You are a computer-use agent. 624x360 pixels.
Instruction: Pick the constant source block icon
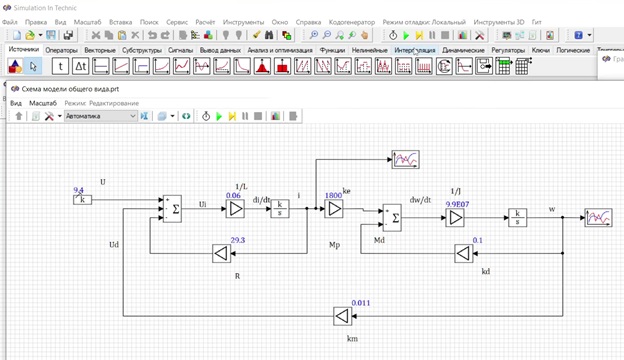(x=101, y=66)
